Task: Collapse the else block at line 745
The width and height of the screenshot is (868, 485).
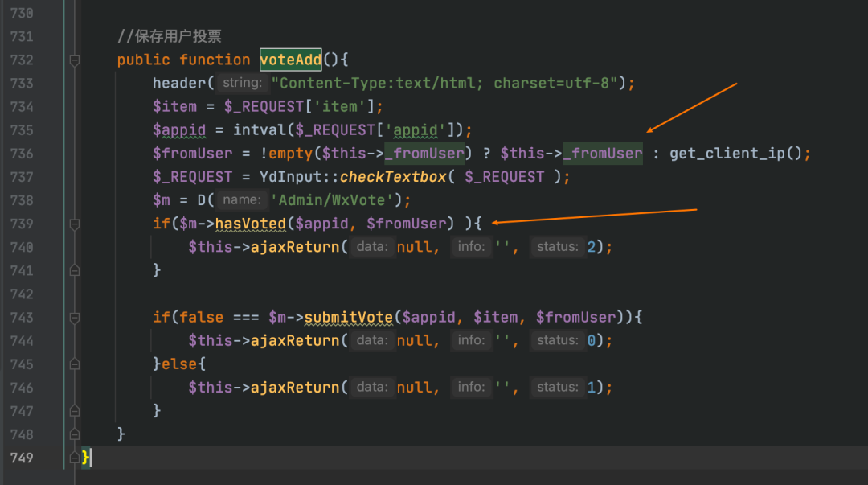Action: [75, 364]
